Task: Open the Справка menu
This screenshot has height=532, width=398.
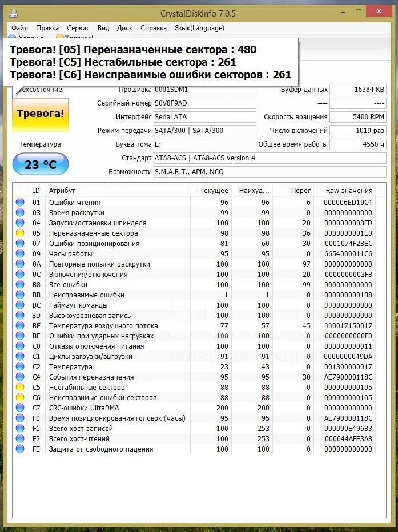Action: pyautogui.click(x=154, y=28)
